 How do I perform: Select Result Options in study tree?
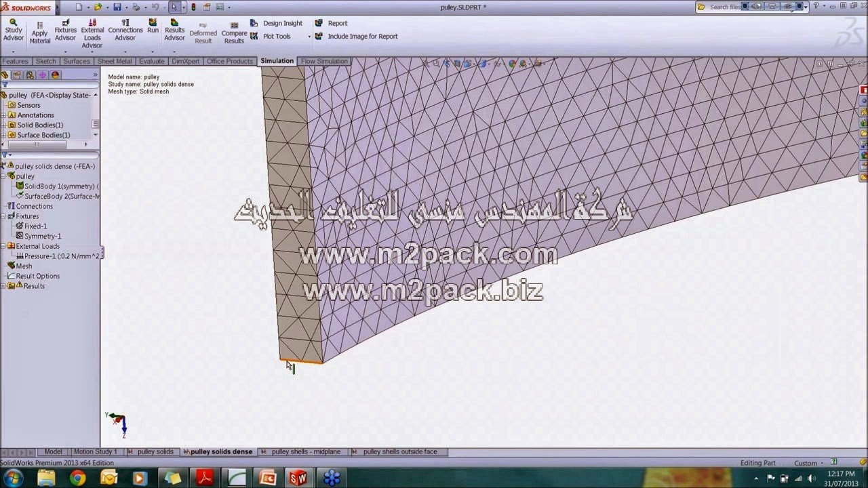pos(33,276)
